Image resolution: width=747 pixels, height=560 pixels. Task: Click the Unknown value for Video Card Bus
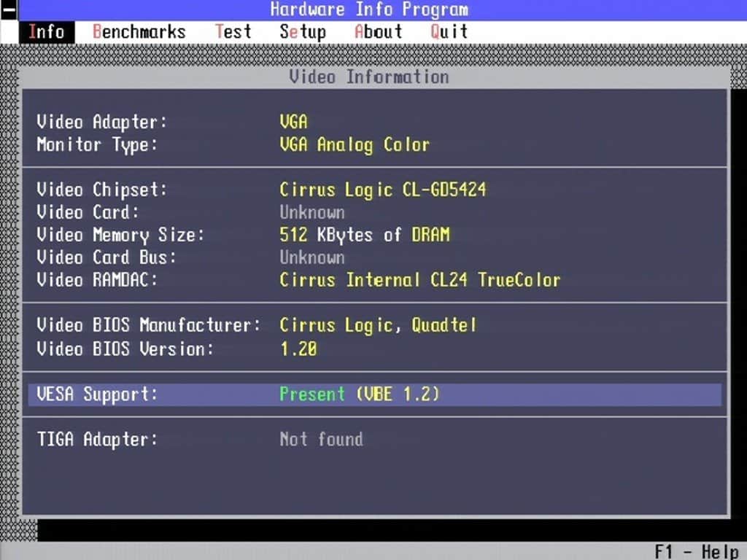312,257
